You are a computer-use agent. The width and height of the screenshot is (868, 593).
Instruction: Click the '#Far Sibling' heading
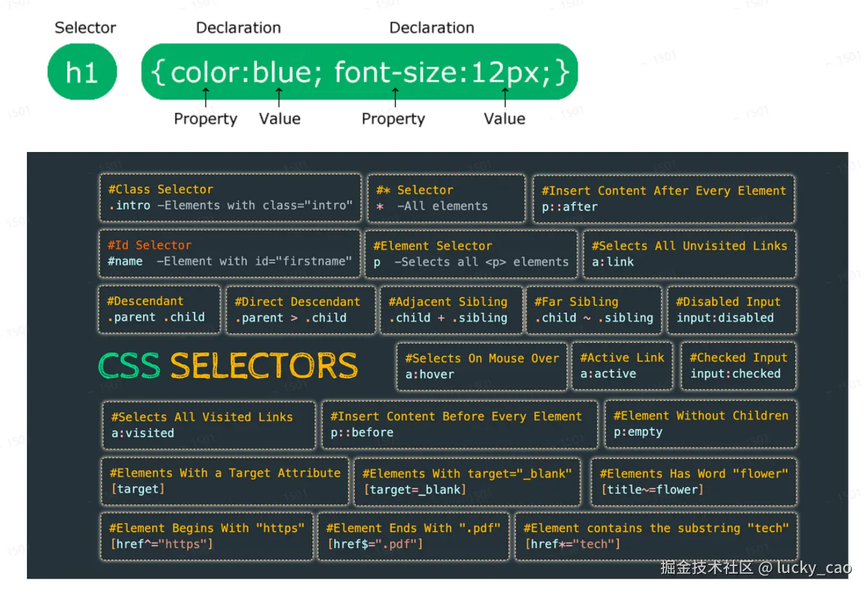pos(576,302)
